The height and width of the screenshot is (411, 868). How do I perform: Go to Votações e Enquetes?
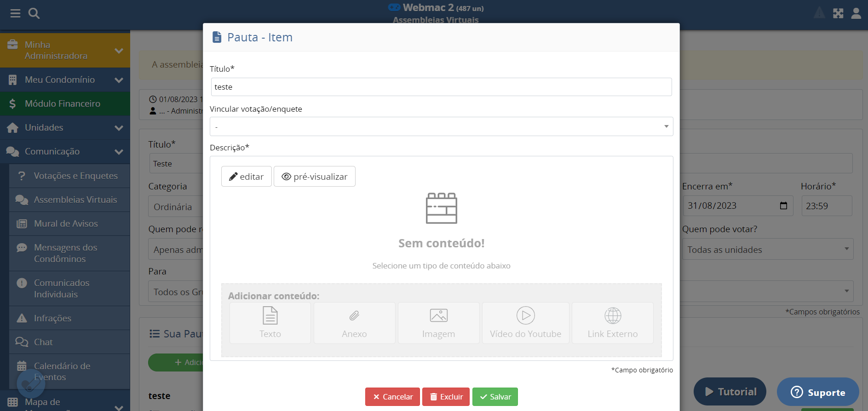point(75,176)
